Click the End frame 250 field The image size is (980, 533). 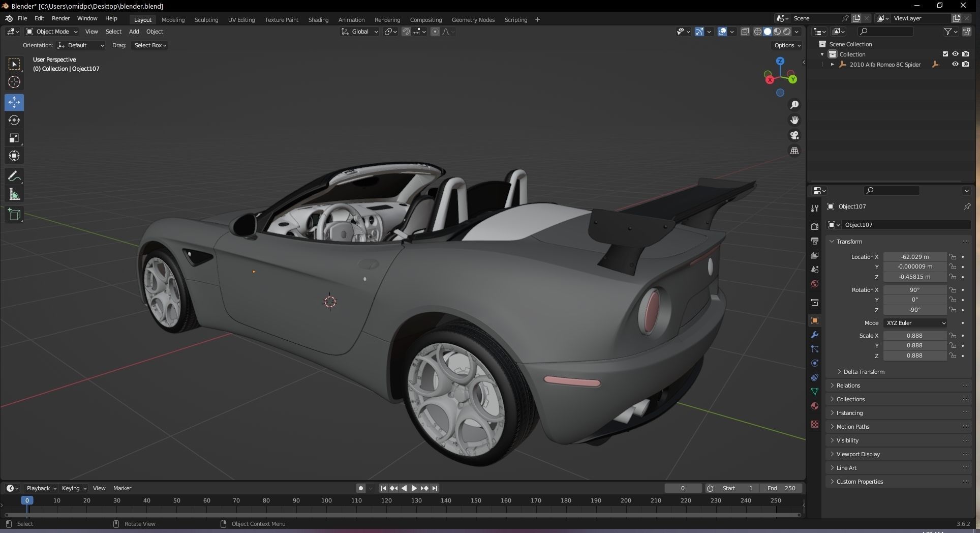tap(782, 488)
